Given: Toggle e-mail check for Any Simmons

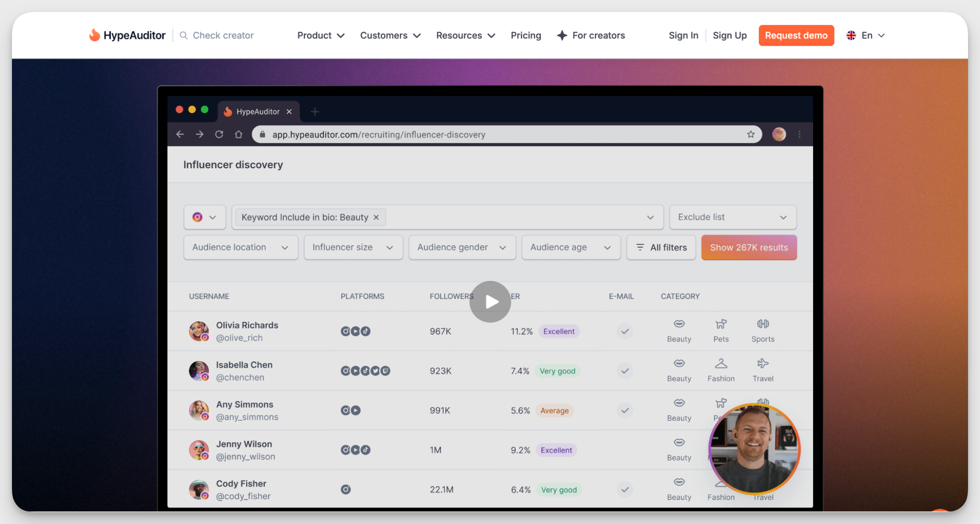Looking at the screenshot, I should 625,410.
